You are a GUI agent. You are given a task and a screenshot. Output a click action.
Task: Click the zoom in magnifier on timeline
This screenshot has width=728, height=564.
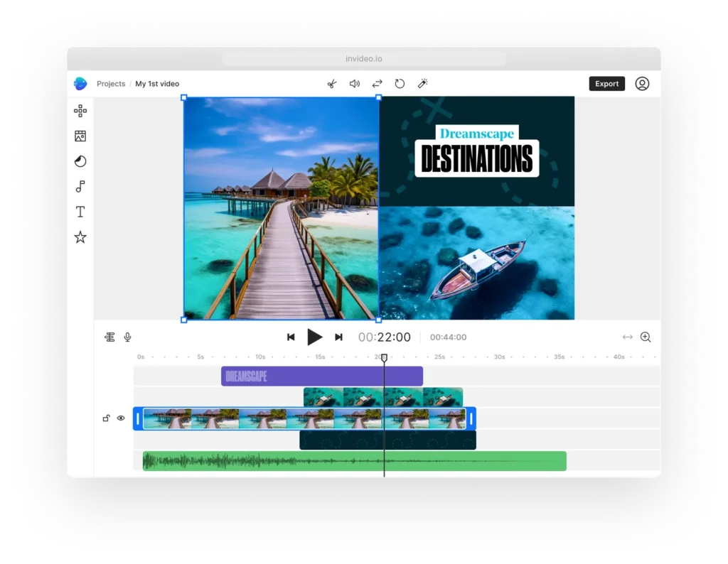tap(646, 337)
